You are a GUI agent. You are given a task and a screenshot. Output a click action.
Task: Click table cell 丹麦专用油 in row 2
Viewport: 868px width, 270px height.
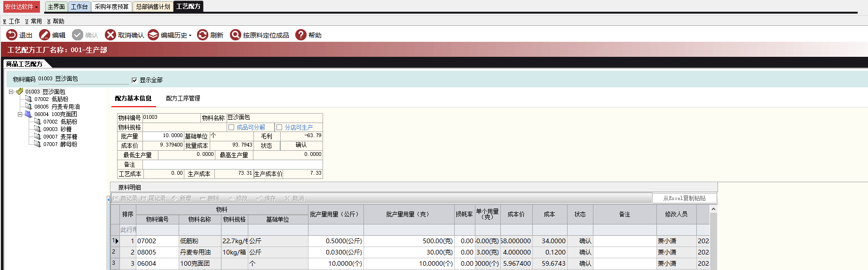200,252
